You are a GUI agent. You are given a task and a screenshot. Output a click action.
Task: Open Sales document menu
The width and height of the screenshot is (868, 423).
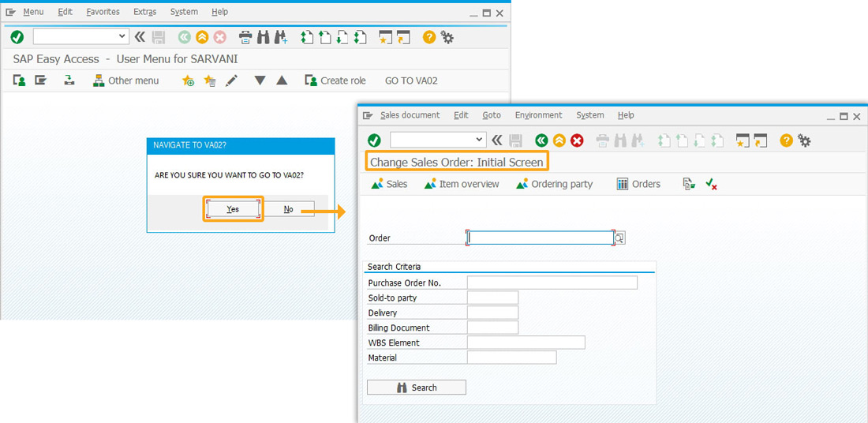click(x=410, y=115)
